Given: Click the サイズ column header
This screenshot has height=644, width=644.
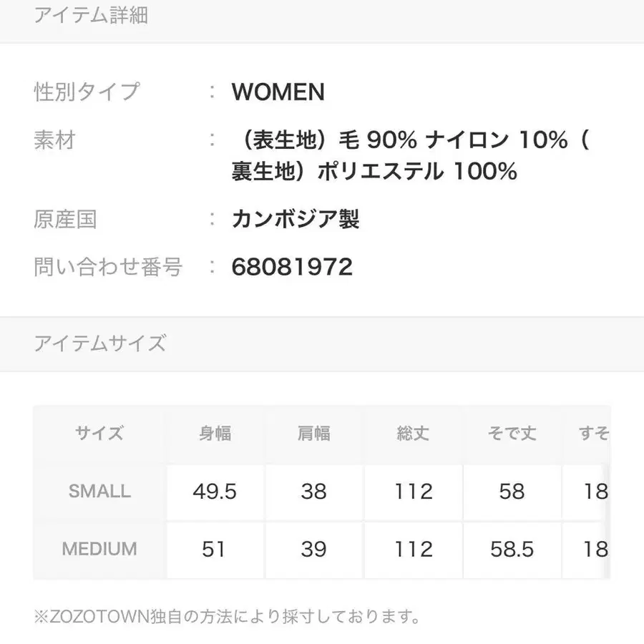Looking at the screenshot, I should click(99, 434).
